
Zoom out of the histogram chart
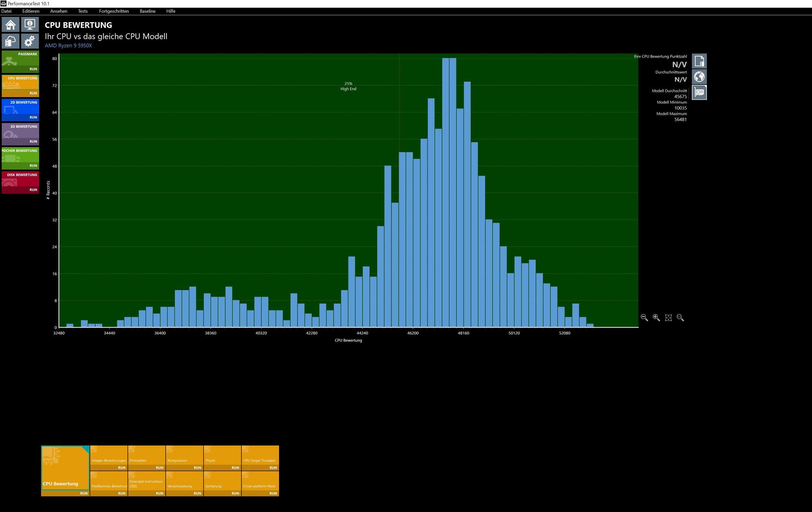pyautogui.click(x=644, y=318)
